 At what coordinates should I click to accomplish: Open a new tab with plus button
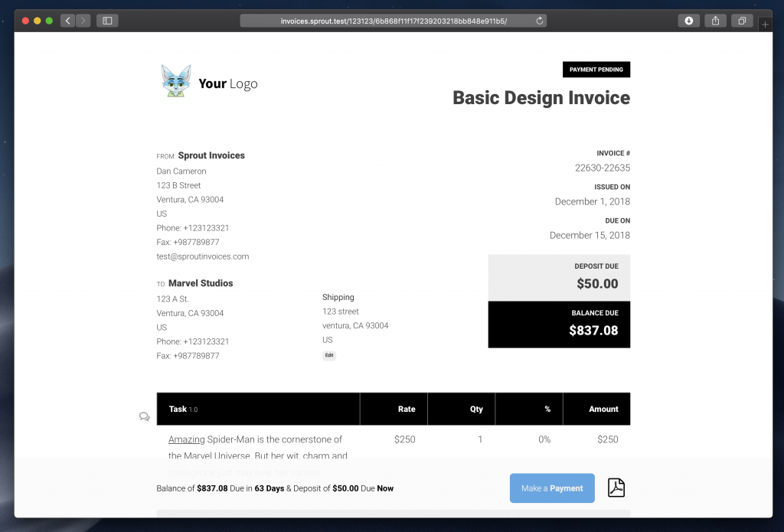click(x=765, y=24)
